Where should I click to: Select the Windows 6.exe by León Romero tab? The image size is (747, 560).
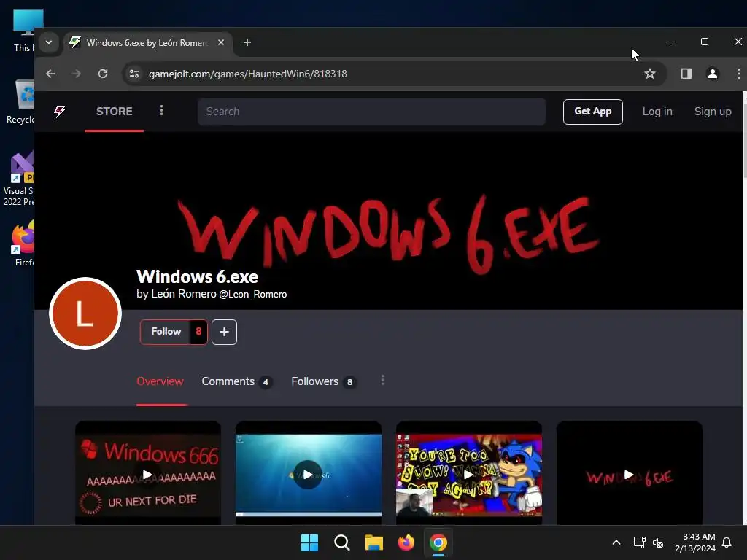(x=147, y=43)
